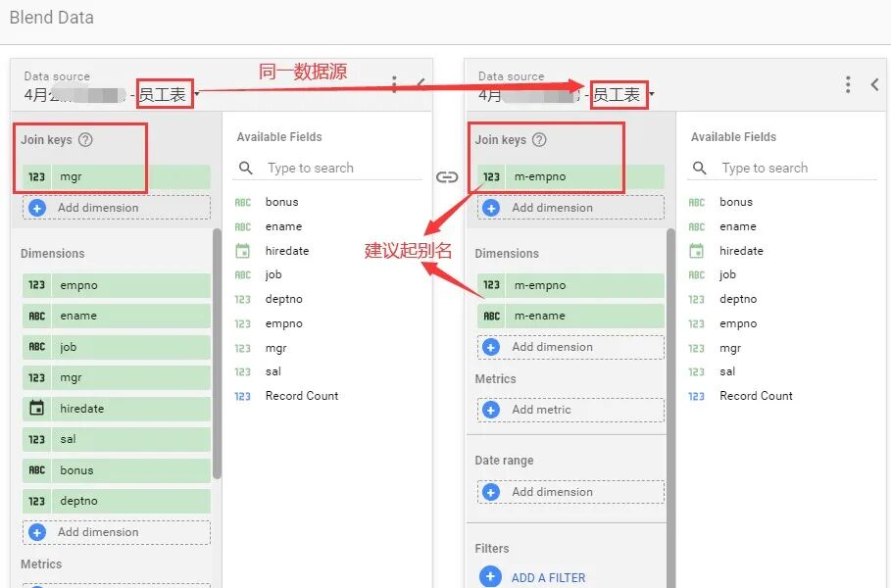Click the join link icon between data sources
This screenshot has width=891, height=588.
pyautogui.click(x=447, y=177)
